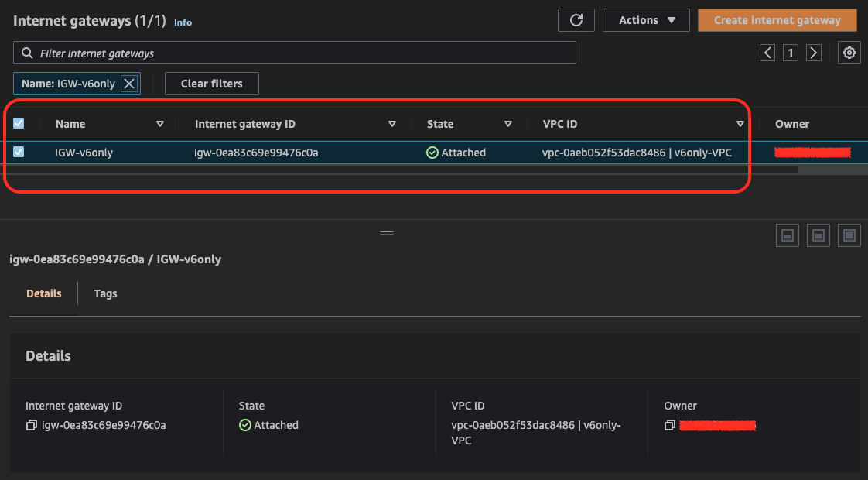Viewport: 868px width, 480px height.
Task: Select the Details tab
Action: (44, 293)
